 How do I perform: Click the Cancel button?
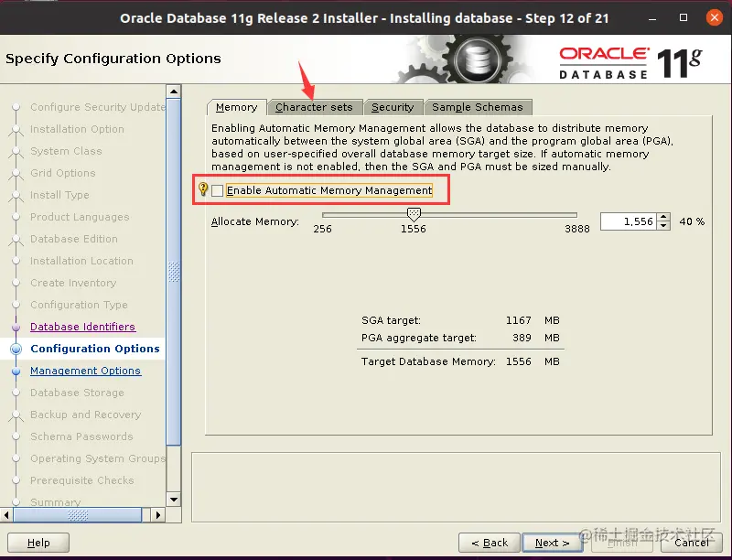pyautogui.click(x=692, y=543)
